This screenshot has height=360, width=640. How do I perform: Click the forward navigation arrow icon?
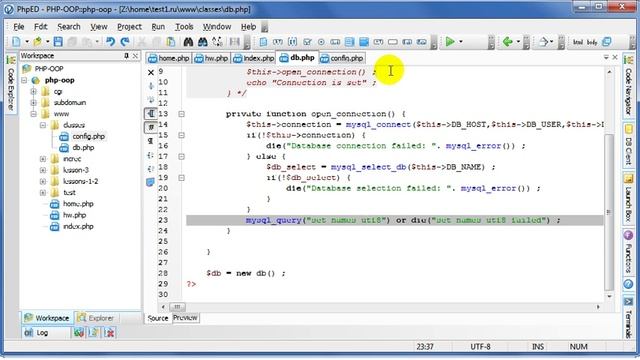tap(543, 42)
